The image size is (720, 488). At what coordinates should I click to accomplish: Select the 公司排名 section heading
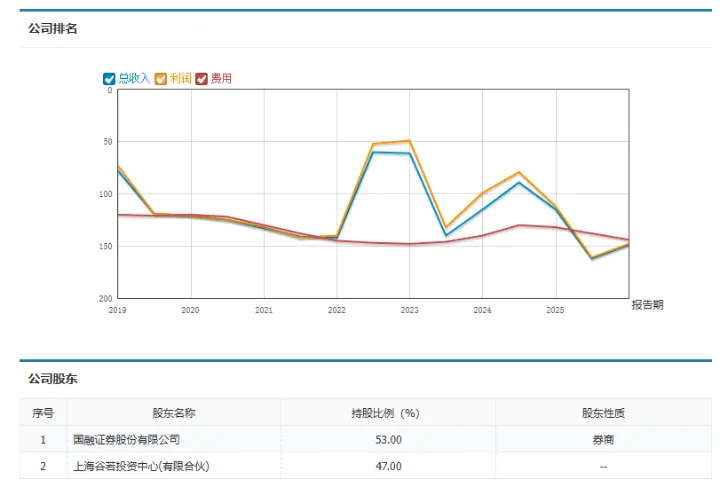coord(53,28)
